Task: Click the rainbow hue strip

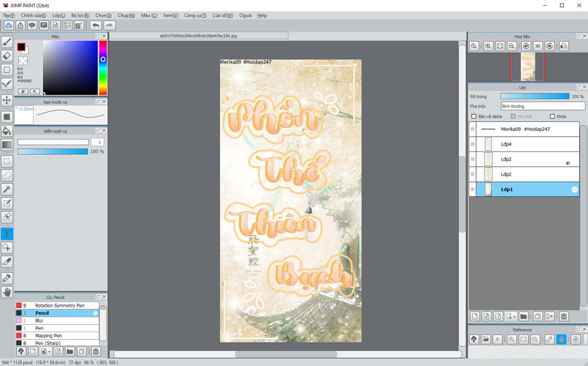Action: (x=103, y=68)
